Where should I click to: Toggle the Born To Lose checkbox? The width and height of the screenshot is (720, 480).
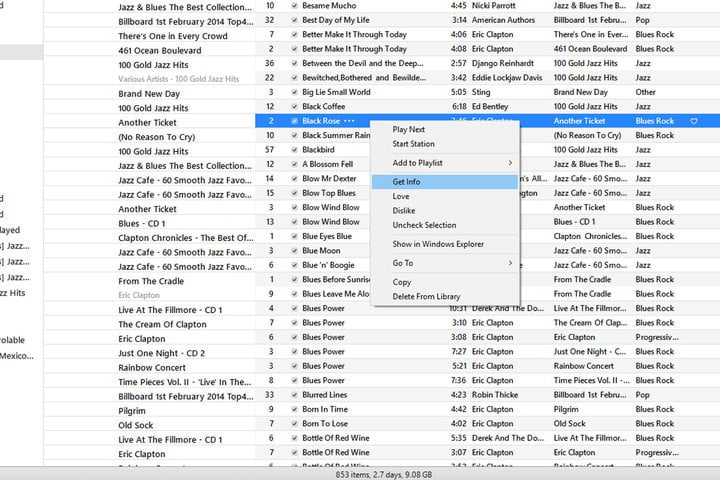point(294,424)
